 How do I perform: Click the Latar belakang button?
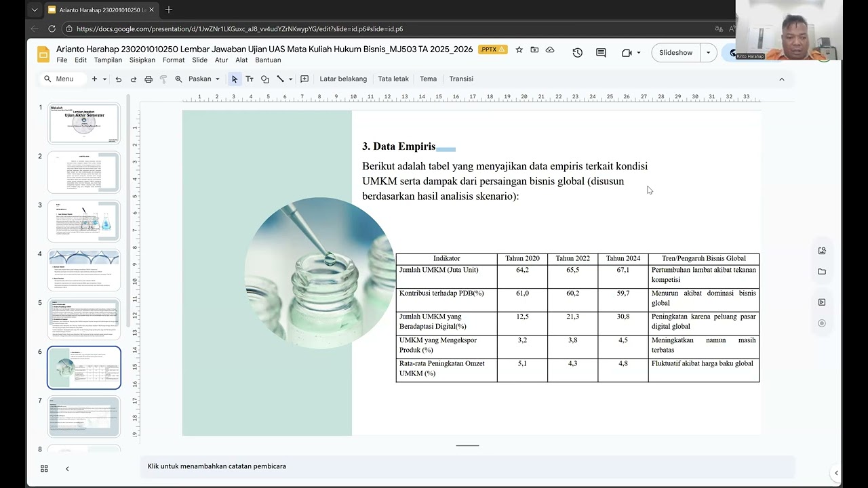(x=343, y=79)
